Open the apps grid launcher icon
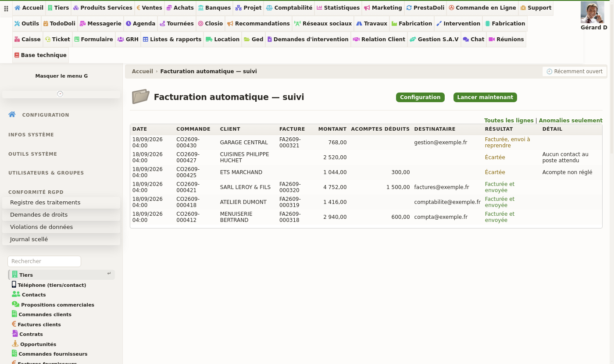This screenshot has width=614, height=364. [6, 8]
